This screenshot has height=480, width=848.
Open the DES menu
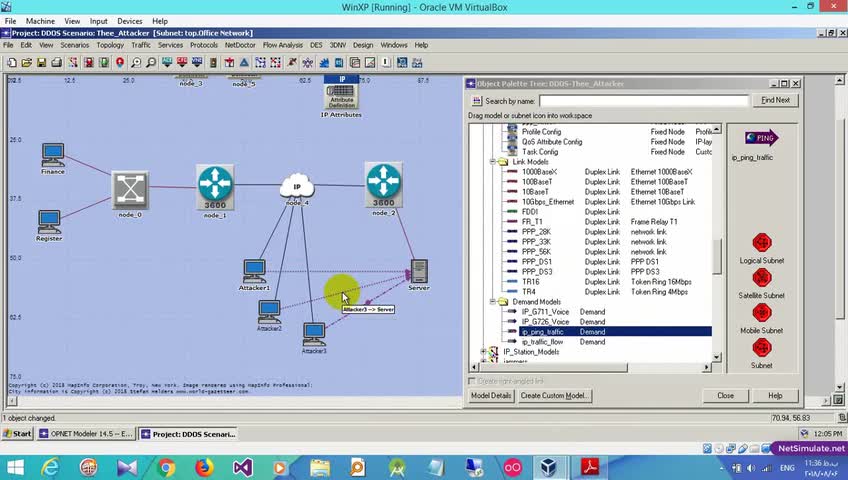pos(316,45)
